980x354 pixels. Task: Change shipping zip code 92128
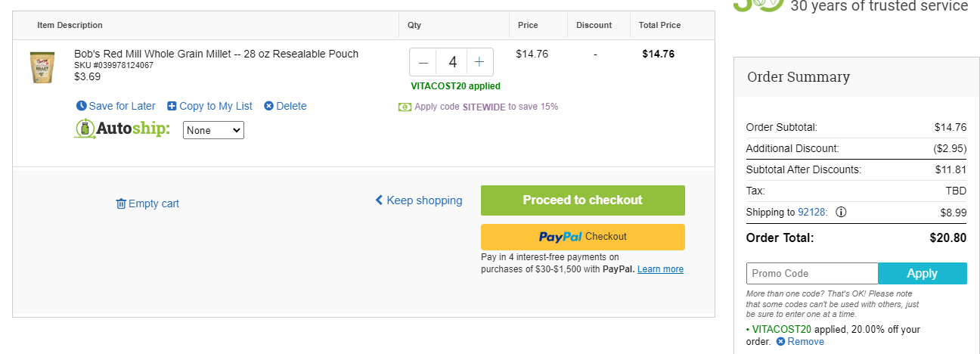tap(812, 213)
